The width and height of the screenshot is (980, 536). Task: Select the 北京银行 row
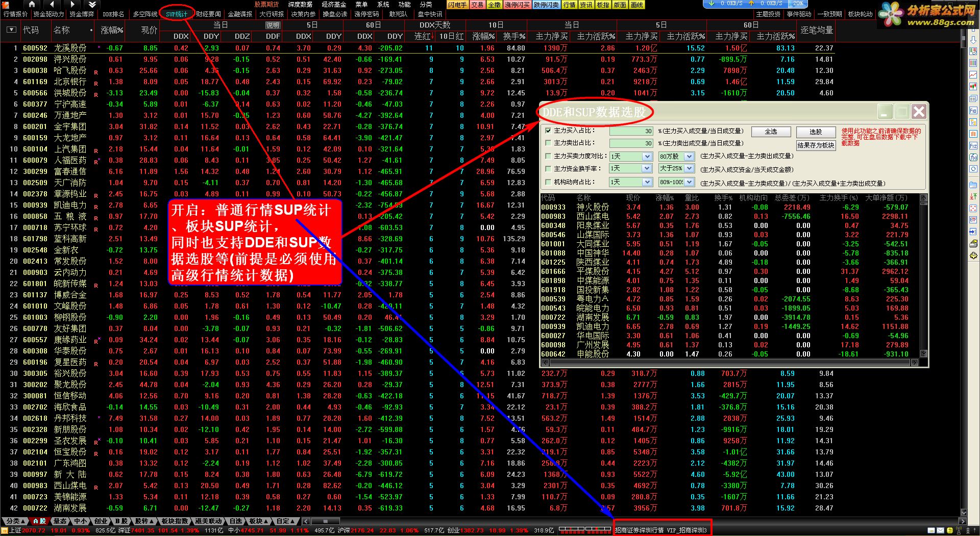pos(419,82)
